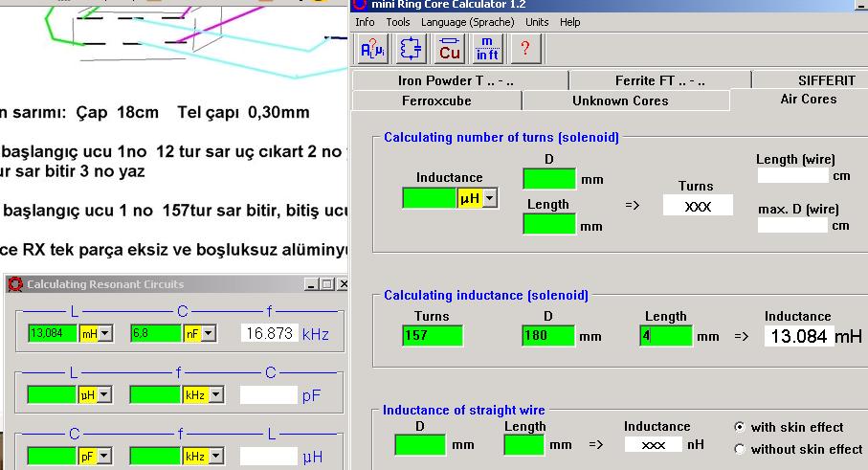Click the capacitance field containing 6,8
The height and width of the screenshot is (470, 868).
pyautogui.click(x=154, y=333)
